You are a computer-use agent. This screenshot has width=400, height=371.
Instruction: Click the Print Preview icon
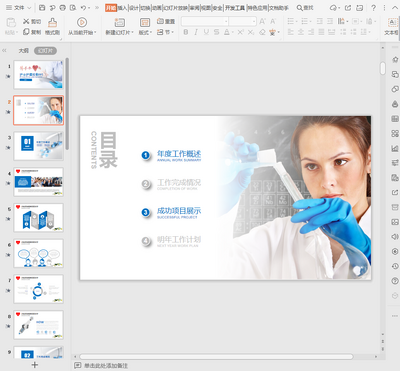point(73,7)
